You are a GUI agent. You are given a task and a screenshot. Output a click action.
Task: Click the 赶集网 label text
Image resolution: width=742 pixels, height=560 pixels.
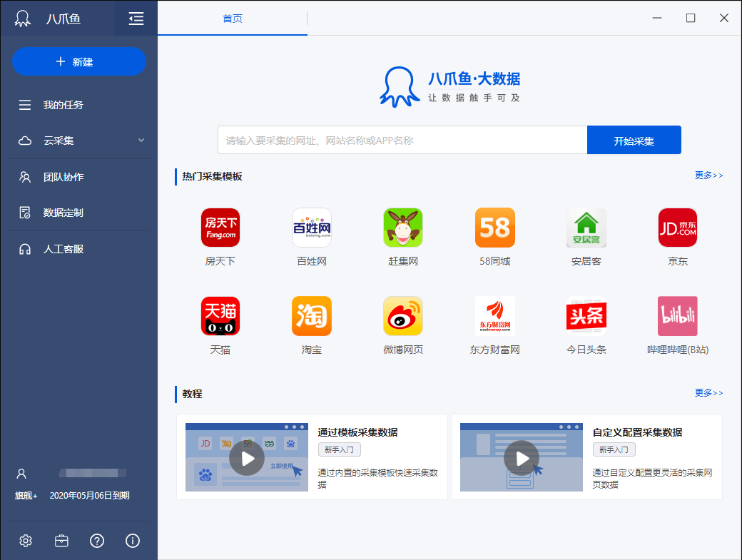pyautogui.click(x=402, y=261)
